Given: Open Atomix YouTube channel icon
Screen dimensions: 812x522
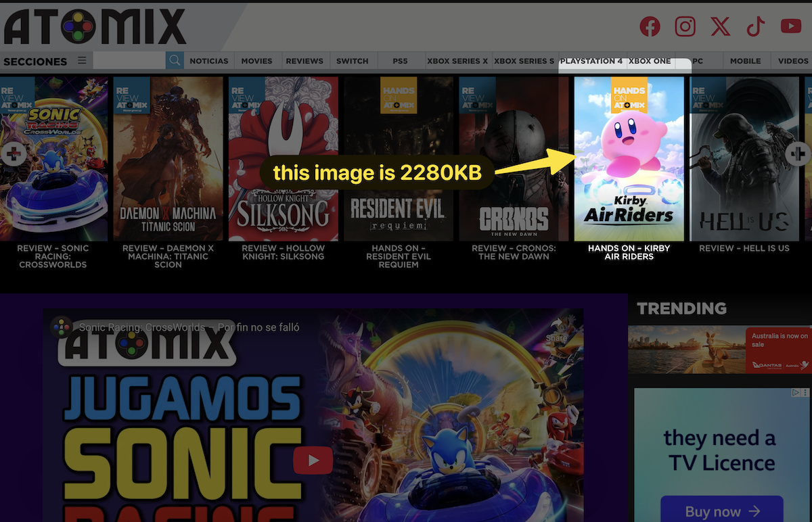Looking at the screenshot, I should click(791, 27).
